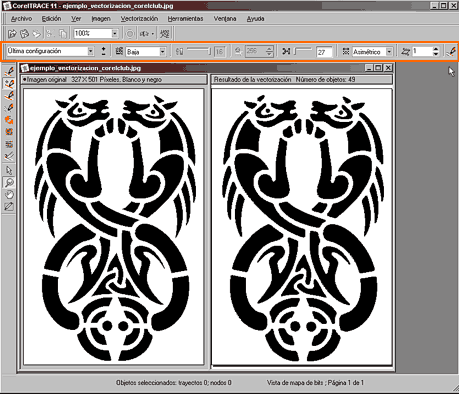Screen dimensions: 459x394
Task: Click the pen apply icon at property bar end
Action: [451, 51]
